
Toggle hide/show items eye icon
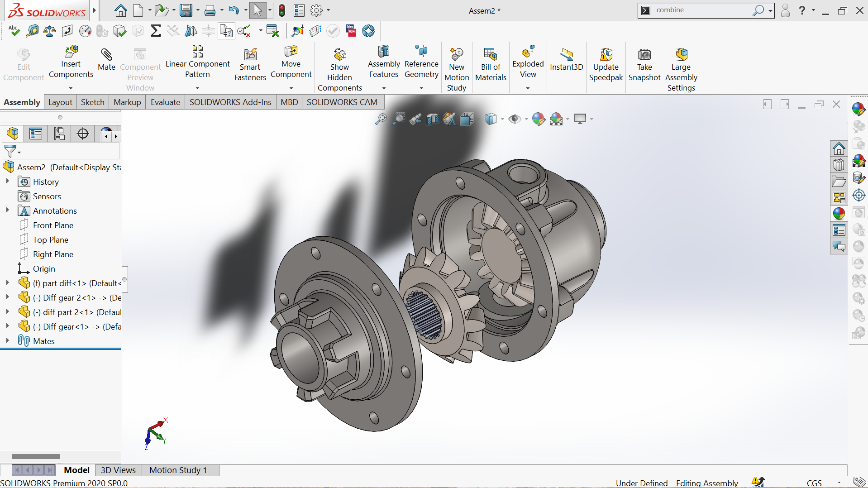coord(514,119)
